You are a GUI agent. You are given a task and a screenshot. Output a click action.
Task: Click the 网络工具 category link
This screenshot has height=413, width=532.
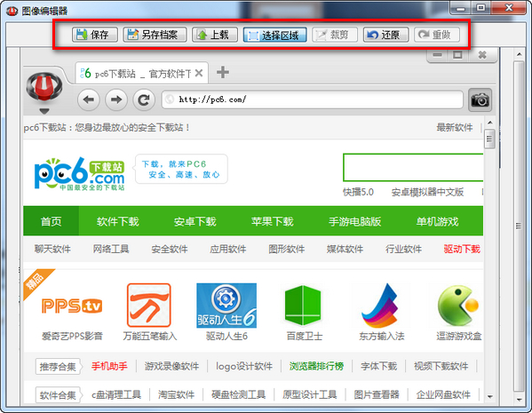click(111, 249)
